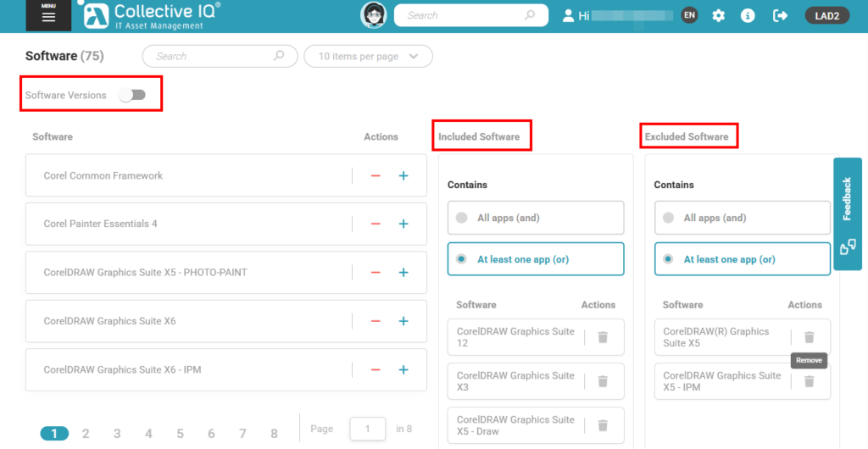Screen dimensions: 868x449
Task: Open the EN language selector
Action: point(689,15)
